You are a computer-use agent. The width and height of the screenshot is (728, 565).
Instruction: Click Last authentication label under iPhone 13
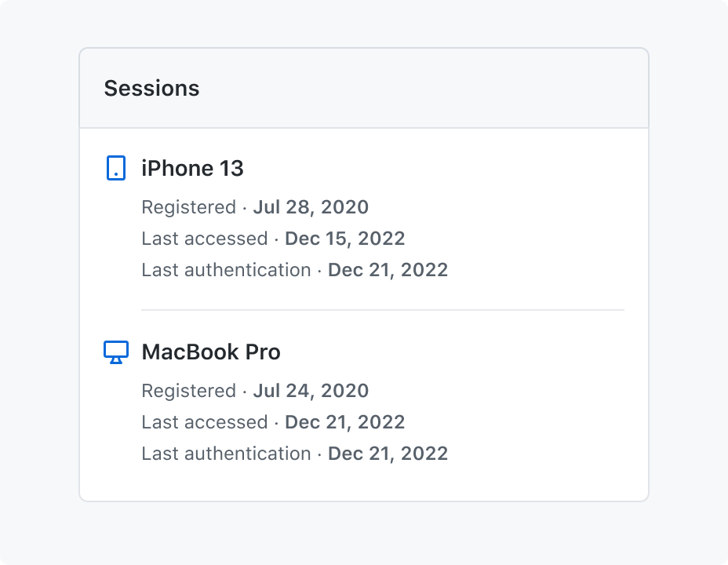pos(226,270)
